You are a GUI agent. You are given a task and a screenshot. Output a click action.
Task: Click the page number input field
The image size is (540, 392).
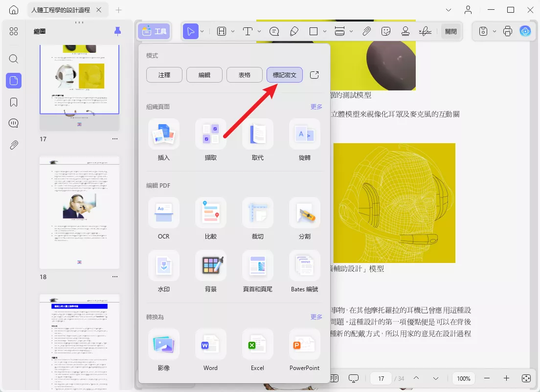[381, 379]
